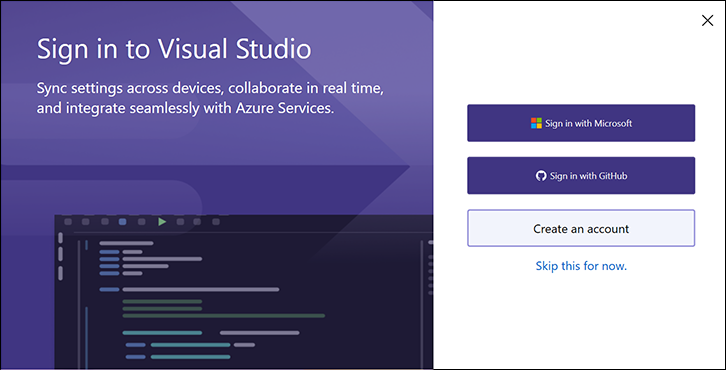Click the Microsoft four-color logo icon
The image size is (726, 370).
pos(536,123)
